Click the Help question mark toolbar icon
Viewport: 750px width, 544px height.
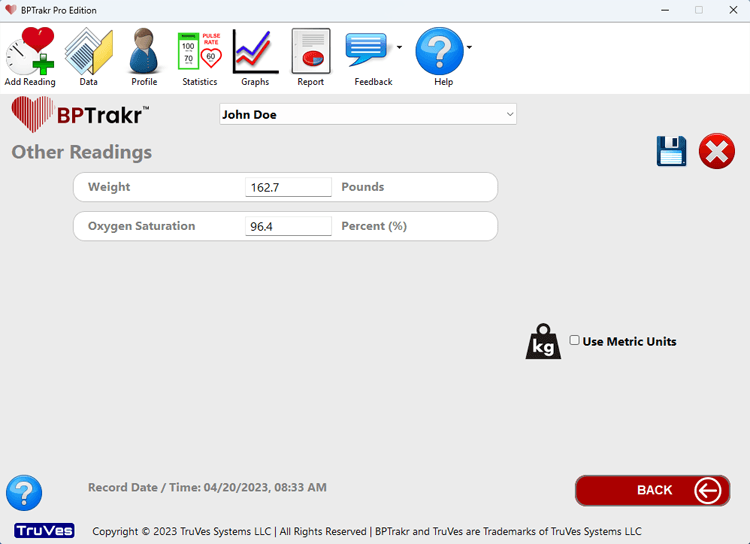click(x=439, y=52)
